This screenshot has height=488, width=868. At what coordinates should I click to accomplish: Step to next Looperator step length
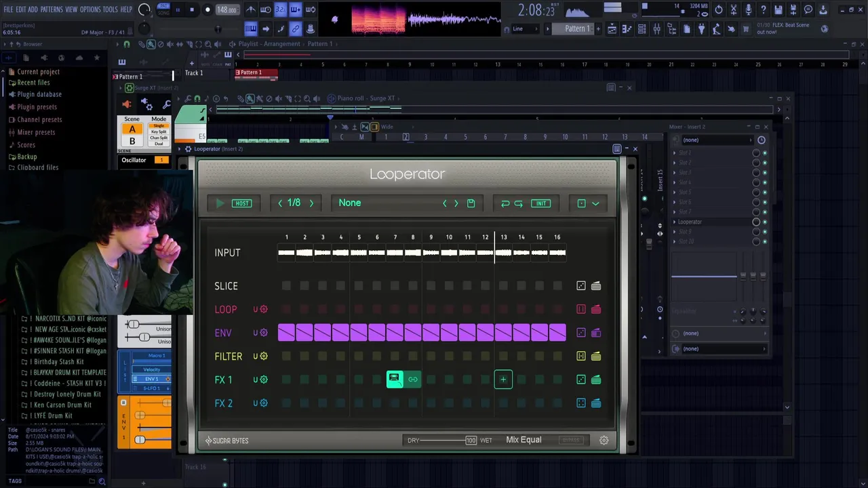311,203
